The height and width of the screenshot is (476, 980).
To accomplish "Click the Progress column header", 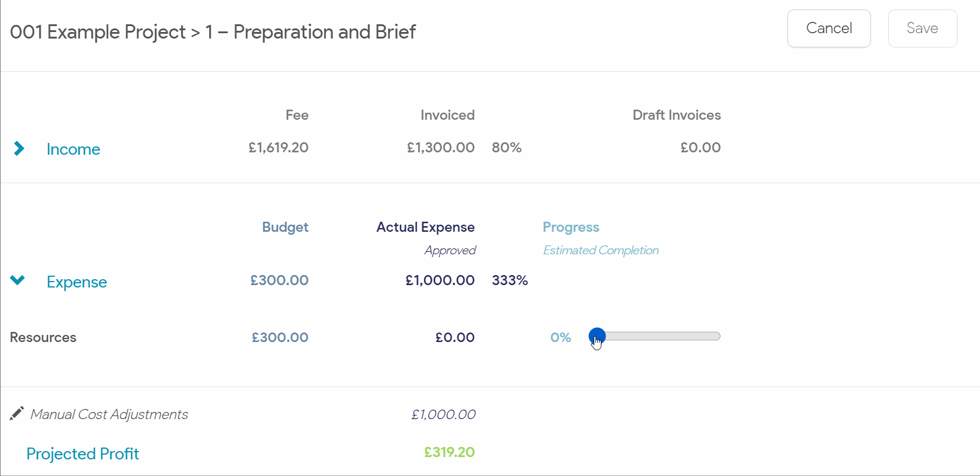I will 571,227.
